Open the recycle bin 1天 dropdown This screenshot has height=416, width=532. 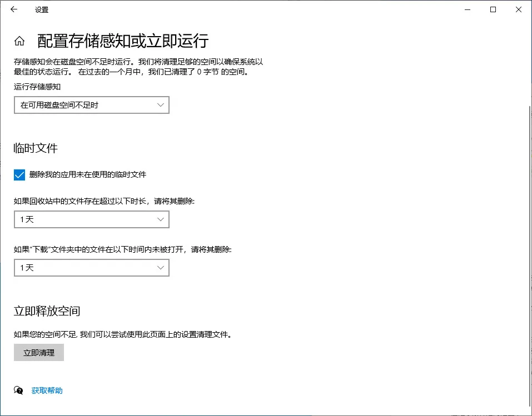[x=91, y=219]
